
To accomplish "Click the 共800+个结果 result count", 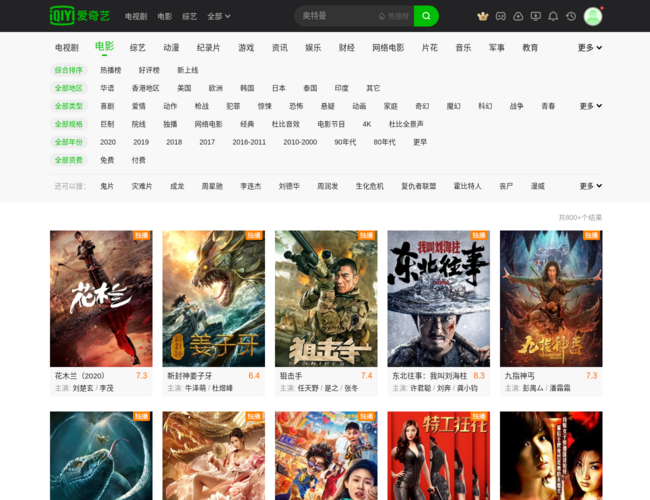I will pyautogui.click(x=580, y=217).
